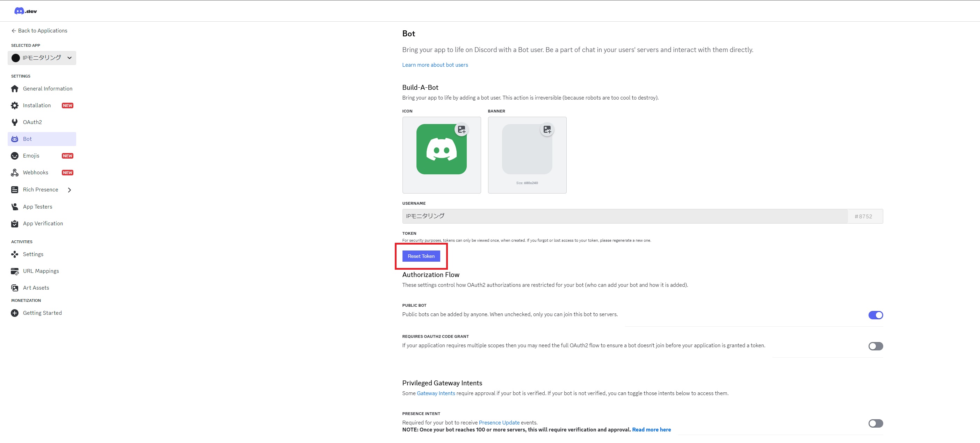Click the Webhooks icon in sidebar

(14, 172)
